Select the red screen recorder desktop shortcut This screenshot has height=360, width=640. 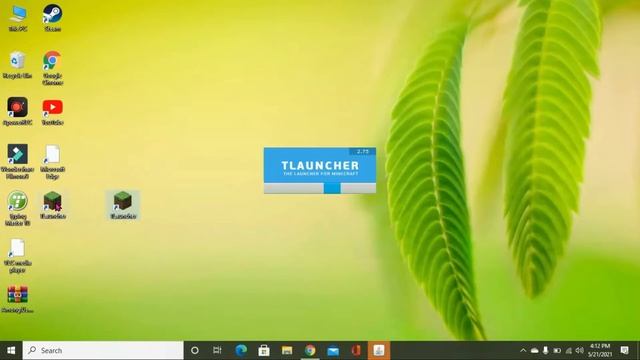17,111
